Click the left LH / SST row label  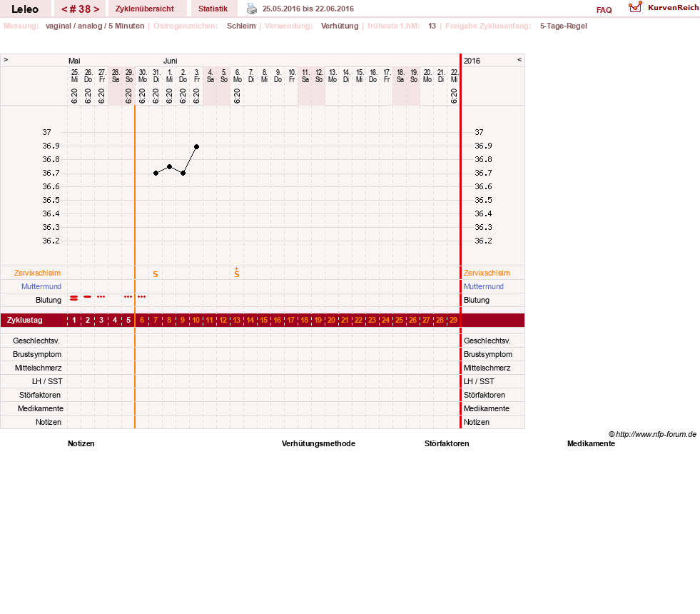coord(47,381)
